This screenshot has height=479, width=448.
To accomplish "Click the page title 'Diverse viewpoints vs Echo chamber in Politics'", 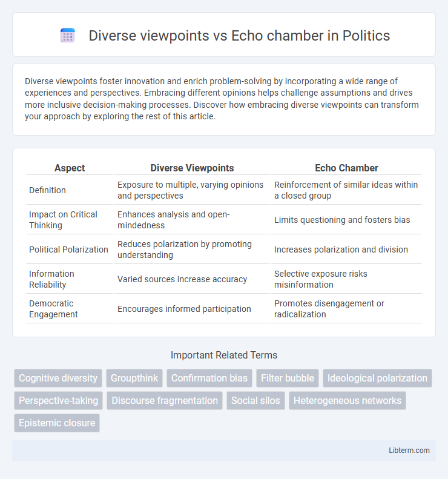I will (239, 36).
